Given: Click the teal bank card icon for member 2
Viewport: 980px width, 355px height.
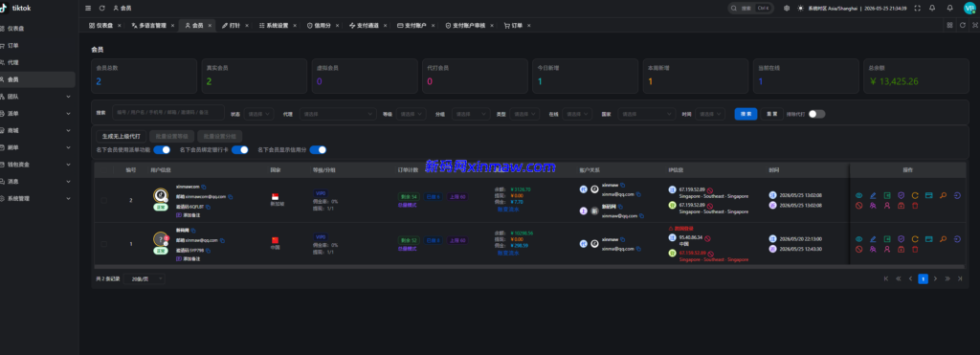Looking at the screenshot, I should (929, 195).
